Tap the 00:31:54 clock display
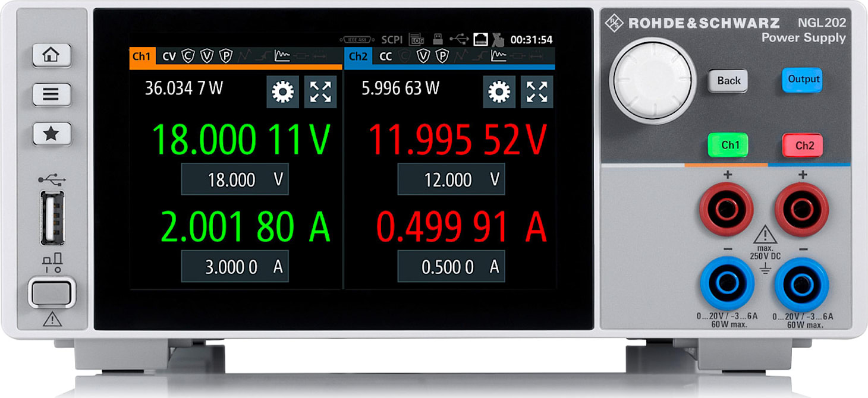 [532, 40]
